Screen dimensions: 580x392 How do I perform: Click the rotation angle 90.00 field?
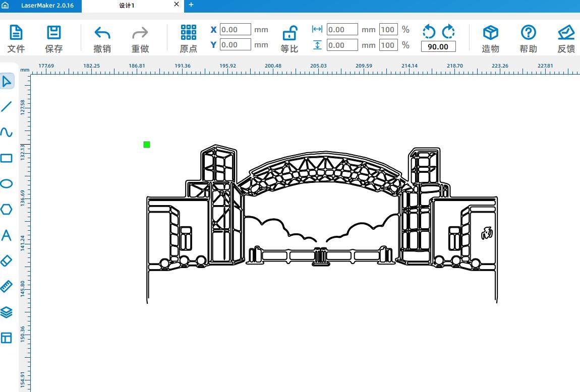(x=438, y=47)
